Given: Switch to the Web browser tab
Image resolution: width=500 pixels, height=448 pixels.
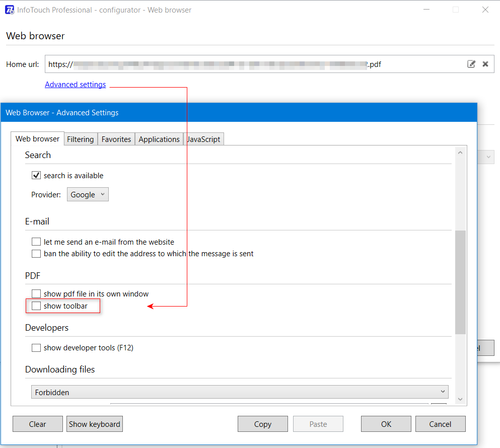Looking at the screenshot, I should (x=37, y=139).
